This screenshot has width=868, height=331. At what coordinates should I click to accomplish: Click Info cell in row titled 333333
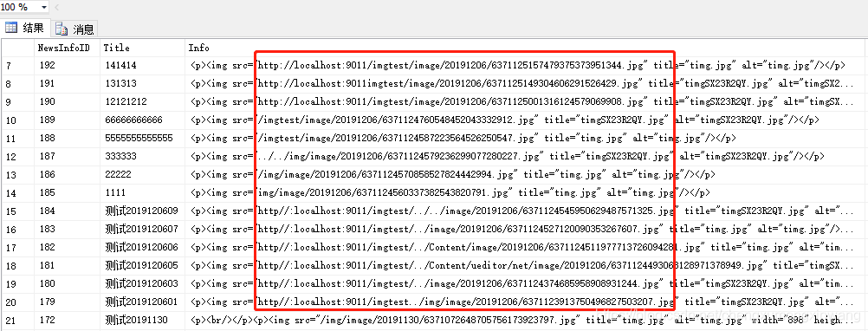tap(526, 157)
